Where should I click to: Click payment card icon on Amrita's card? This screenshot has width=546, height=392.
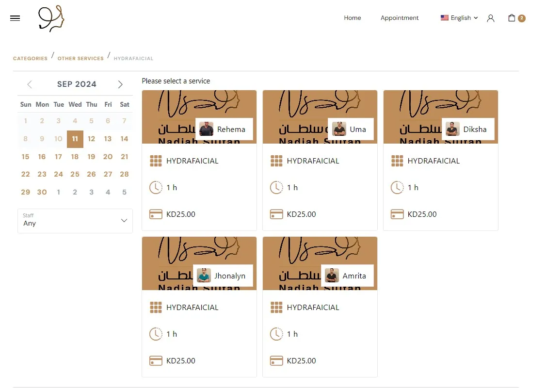pyautogui.click(x=276, y=360)
